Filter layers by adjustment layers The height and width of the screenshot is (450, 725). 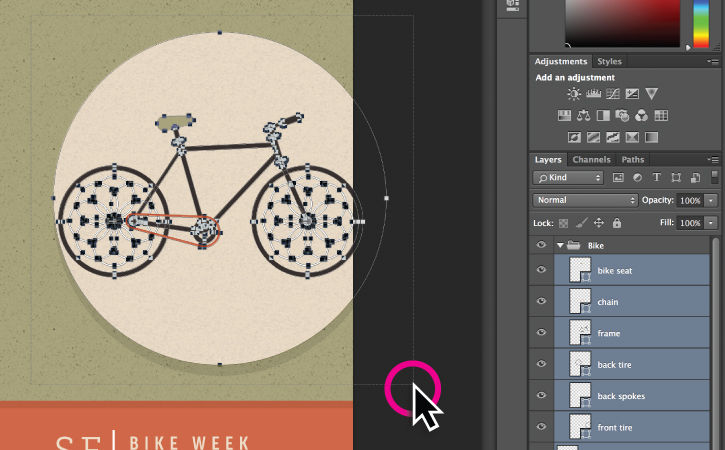tap(637, 178)
